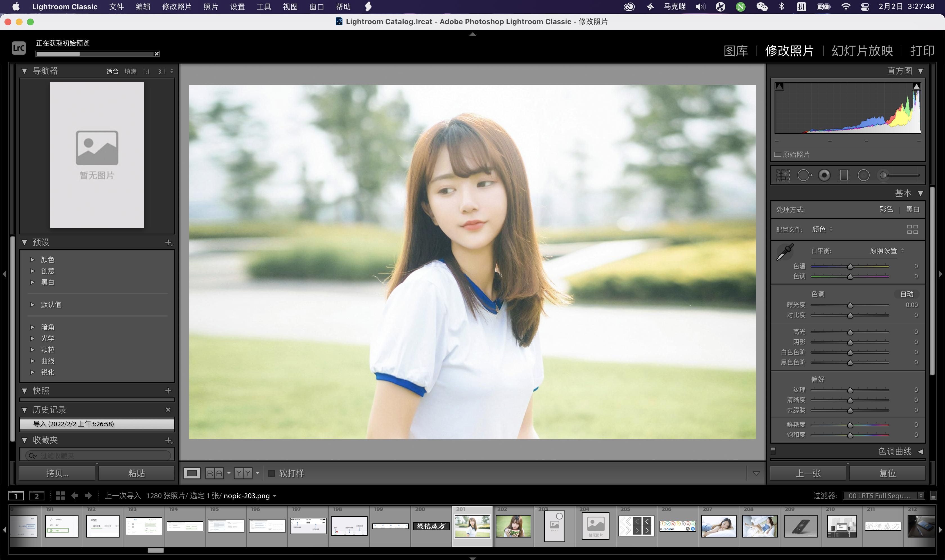Select the radial filter tool

[863, 175]
